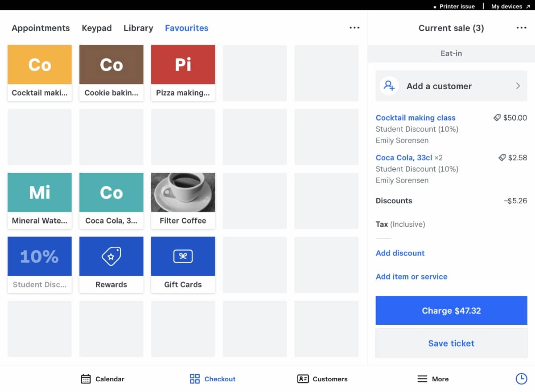The height and width of the screenshot is (392, 535).
Task: Click Student Discount (10%) under Cocktail class
Action: pyautogui.click(x=417, y=129)
